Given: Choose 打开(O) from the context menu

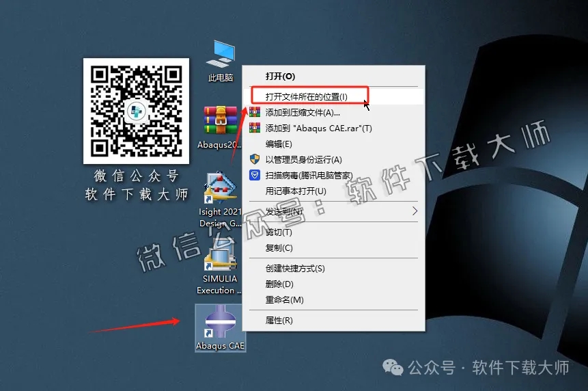Looking at the screenshot, I should [333, 76].
